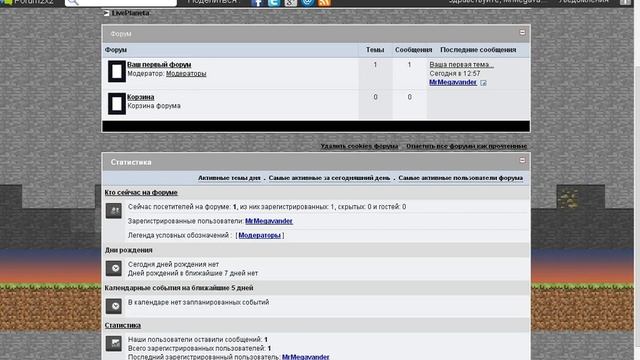Click the Темы column header
This screenshot has height=360, width=640.
[x=375, y=50]
